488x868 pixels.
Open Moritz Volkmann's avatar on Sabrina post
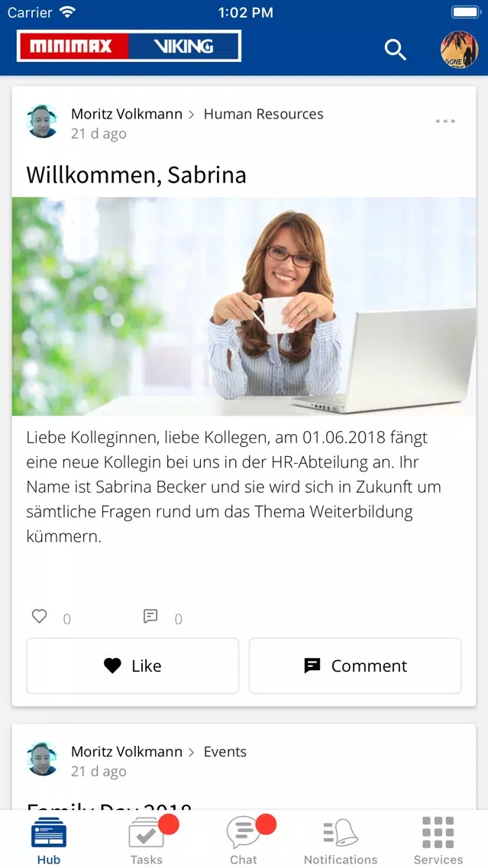coord(42,121)
